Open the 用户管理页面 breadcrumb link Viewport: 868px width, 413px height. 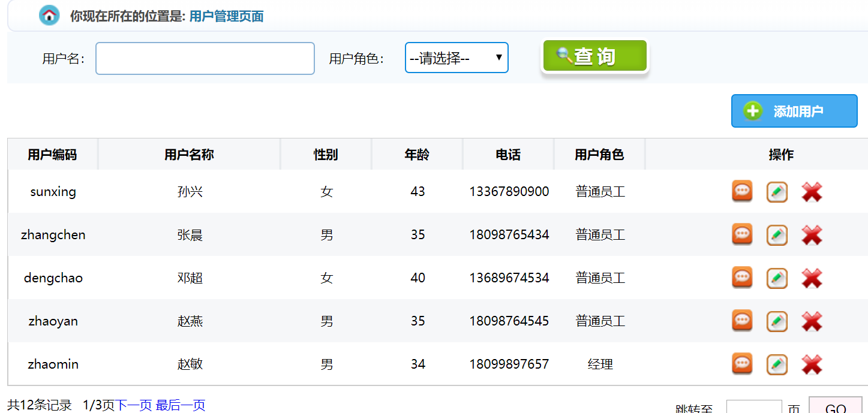coord(226,16)
